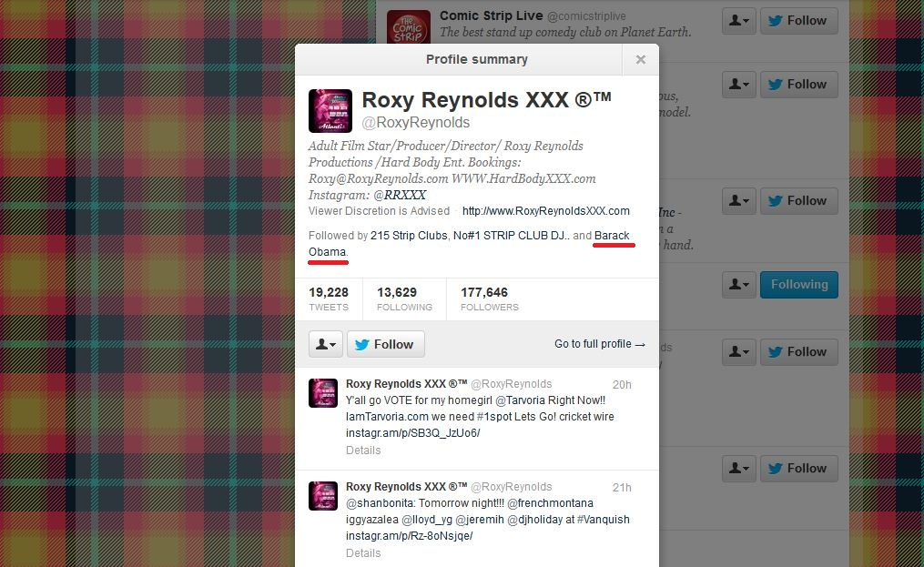Click avatar on the 20h tweet
The height and width of the screenshot is (567, 924).
click(x=323, y=393)
